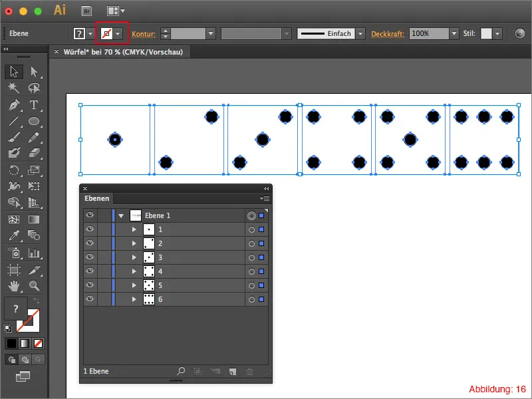The image size is (532, 399).
Task: Toggle visibility of sublayer 2
Action: coord(90,243)
